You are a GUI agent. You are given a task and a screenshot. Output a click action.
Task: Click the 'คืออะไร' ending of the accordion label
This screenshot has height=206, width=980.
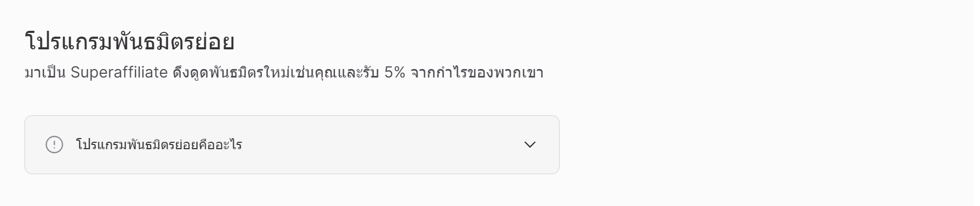pyautogui.click(x=221, y=144)
